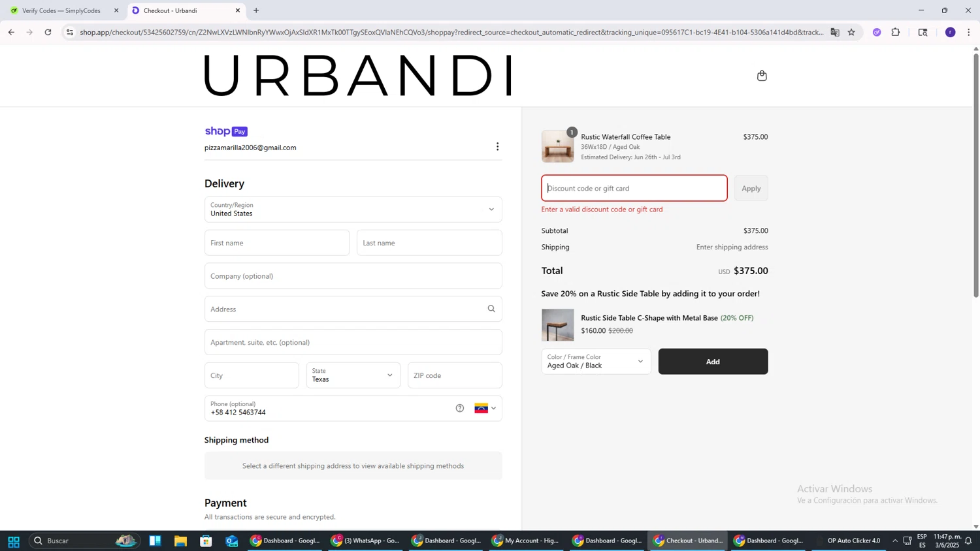Click the City field

pos(252,375)
